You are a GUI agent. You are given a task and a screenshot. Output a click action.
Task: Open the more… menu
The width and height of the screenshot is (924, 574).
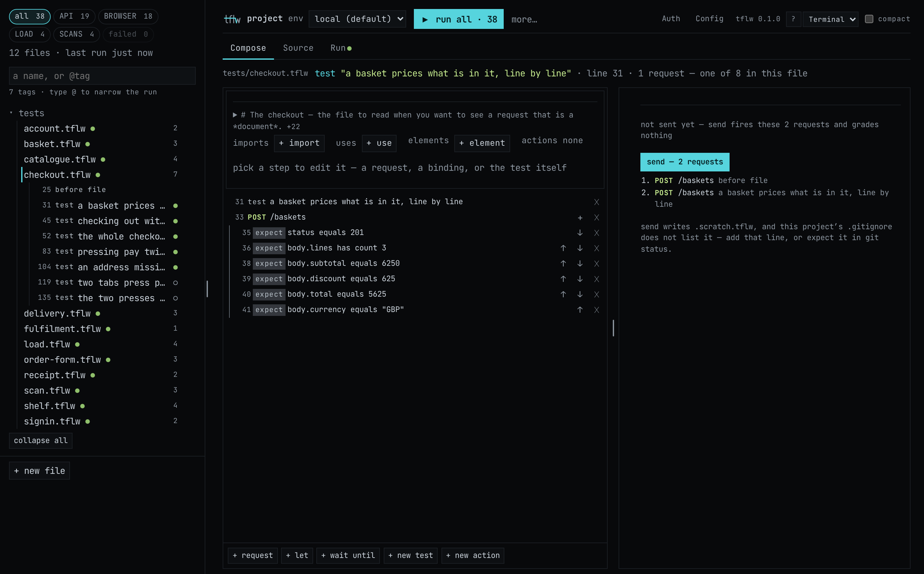coord(524,19)
